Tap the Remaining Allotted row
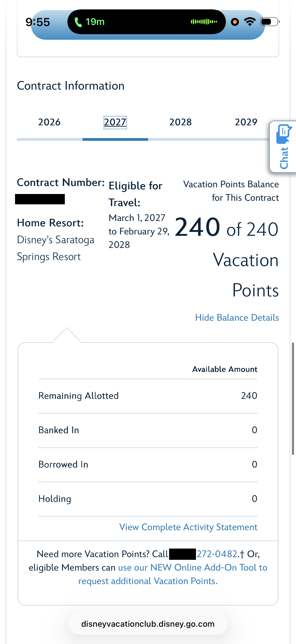Screen dimensions: 296x644 pyautogui.click(x=148, y=396)
